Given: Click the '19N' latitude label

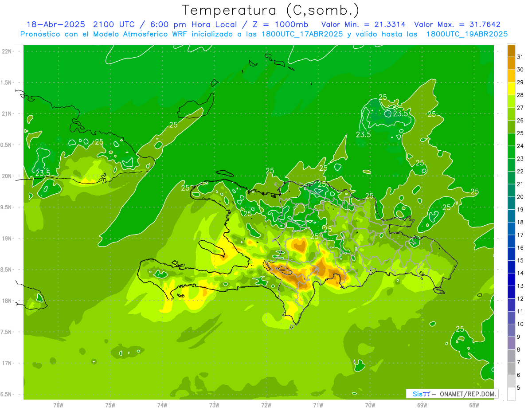Looking at the screenshot, I should [7, 239].
